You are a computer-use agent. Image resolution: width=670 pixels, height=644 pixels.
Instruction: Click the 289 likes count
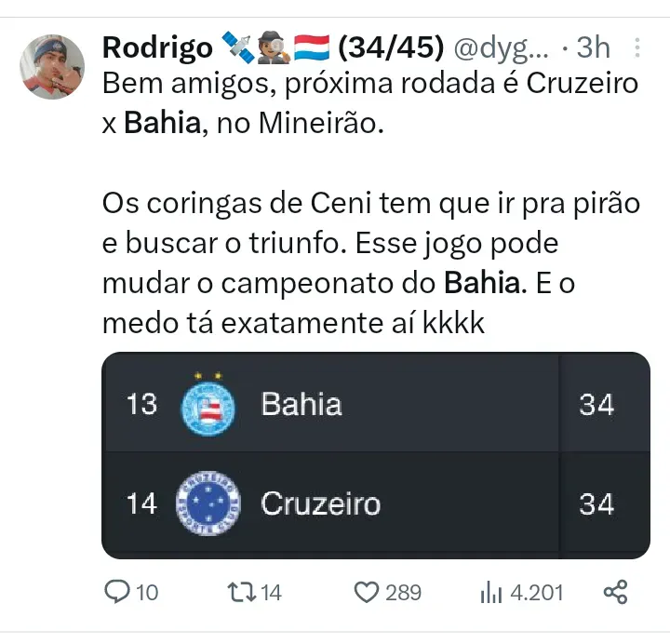tap(403, 593)
